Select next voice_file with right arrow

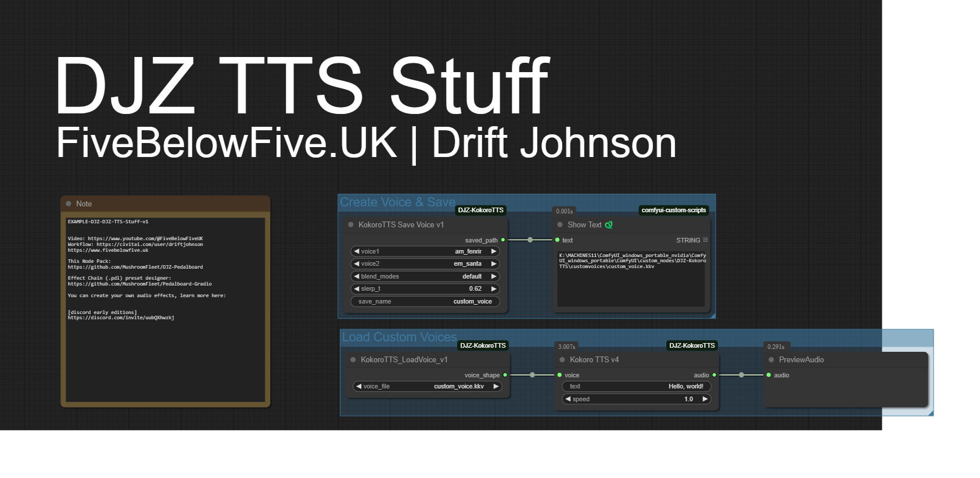(x=496, y=386)
